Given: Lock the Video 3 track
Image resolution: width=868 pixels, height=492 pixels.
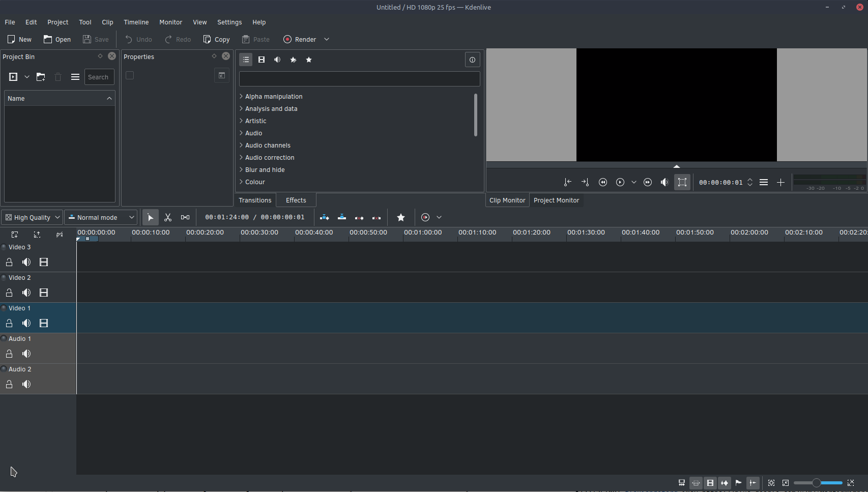Looking at the screenshot, I should point(9,262).
